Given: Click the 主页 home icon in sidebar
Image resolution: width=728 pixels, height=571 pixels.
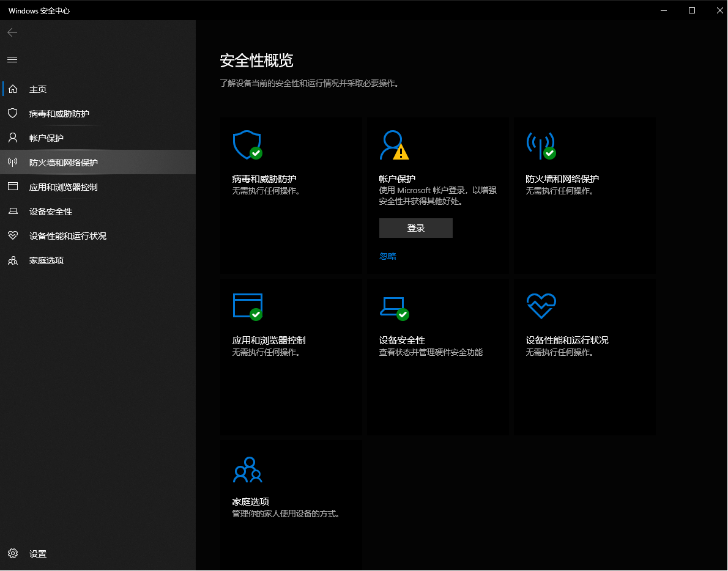Looking at the screenshot, I should (13, 89).
